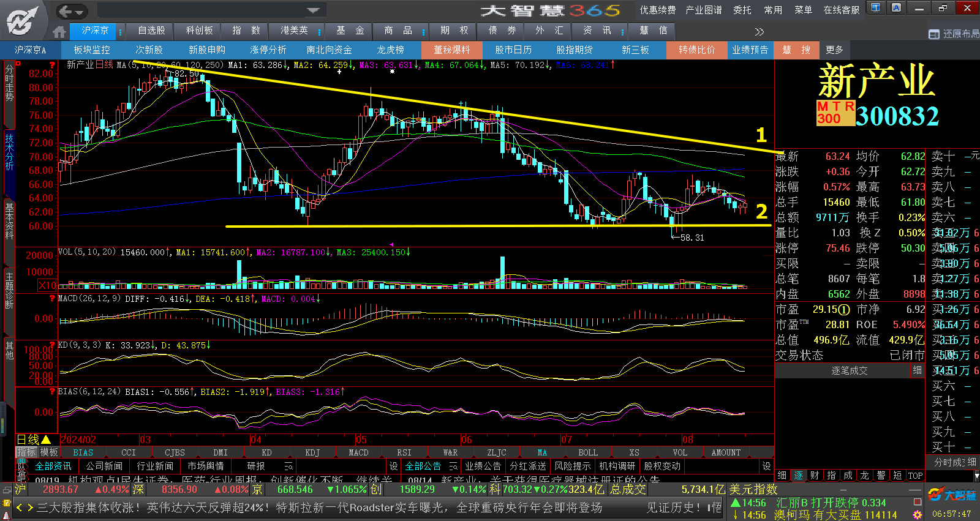
Task: Click the '>>' more tabs arrow icon
Action: 759,32
